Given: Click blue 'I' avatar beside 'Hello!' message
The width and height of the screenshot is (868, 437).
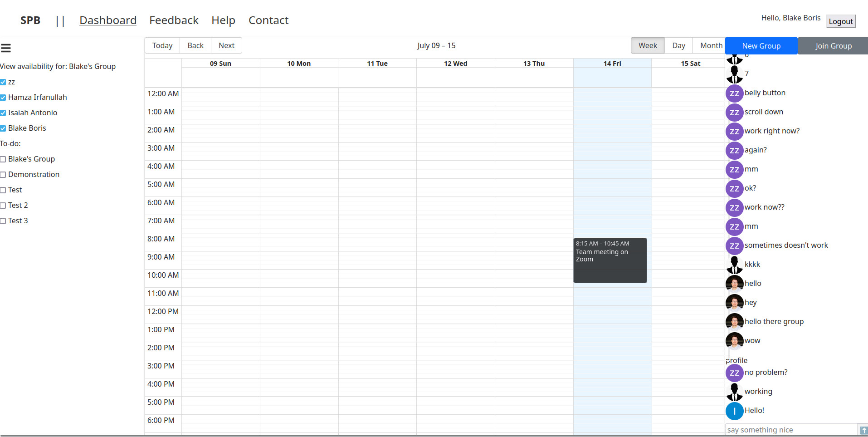Looking at the screenshot, I should point(734,411).
